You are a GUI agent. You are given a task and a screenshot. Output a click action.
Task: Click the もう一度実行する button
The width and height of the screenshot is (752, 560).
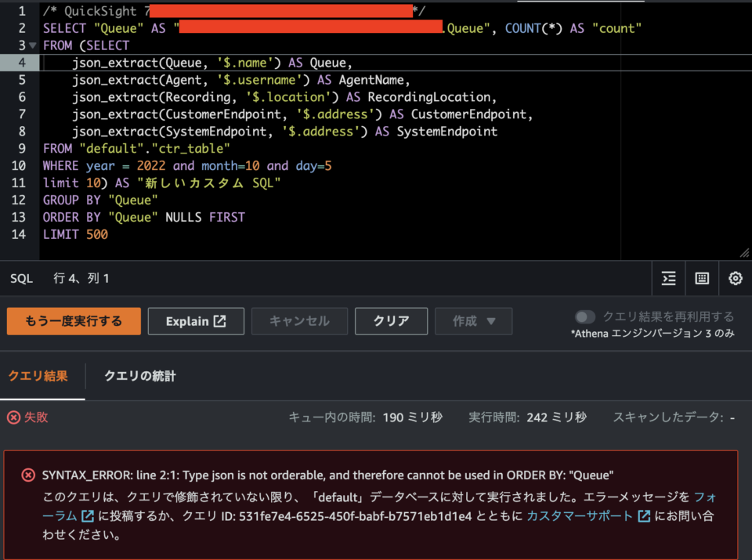tap(73, 320)
